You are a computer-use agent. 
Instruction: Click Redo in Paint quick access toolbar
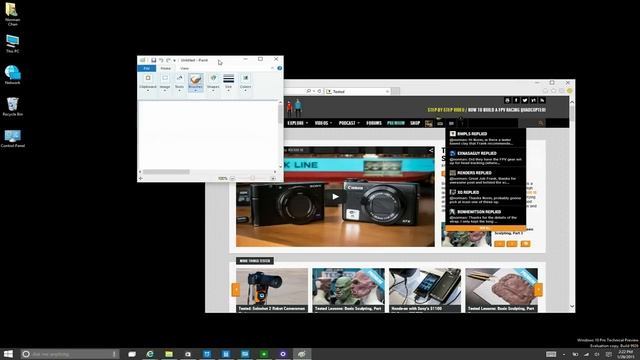(x=168, y=60)
